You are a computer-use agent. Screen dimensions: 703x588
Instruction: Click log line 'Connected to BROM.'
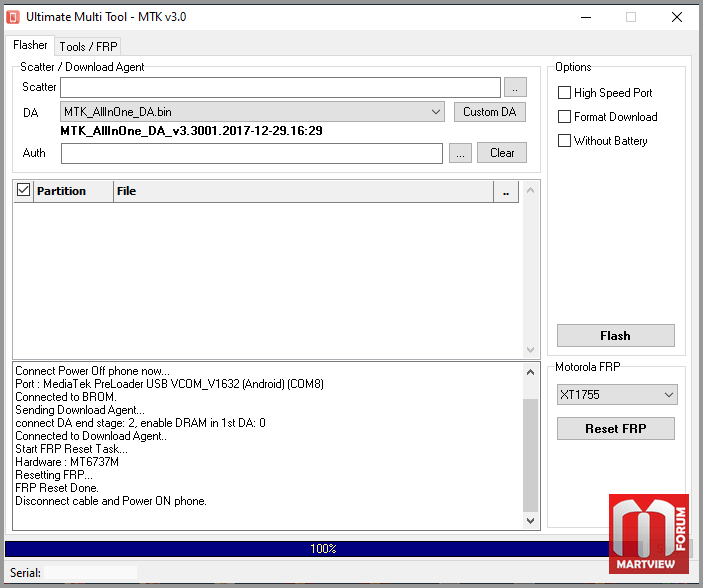[66, 397]
